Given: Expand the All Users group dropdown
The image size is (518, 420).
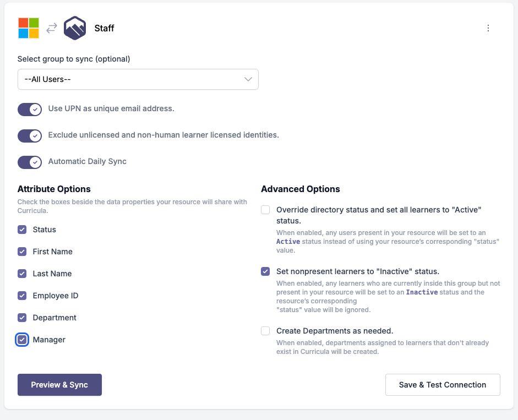Looking at the screenshot, I should [138, 79].
